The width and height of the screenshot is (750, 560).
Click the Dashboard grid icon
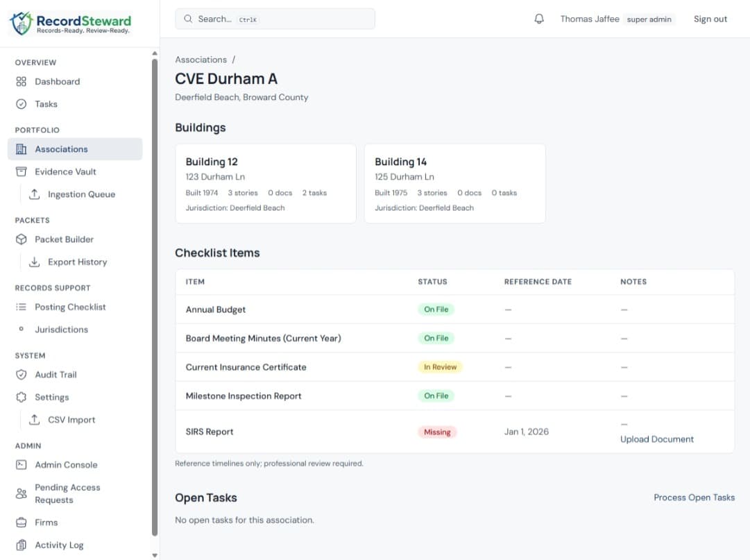click(21, 82)
